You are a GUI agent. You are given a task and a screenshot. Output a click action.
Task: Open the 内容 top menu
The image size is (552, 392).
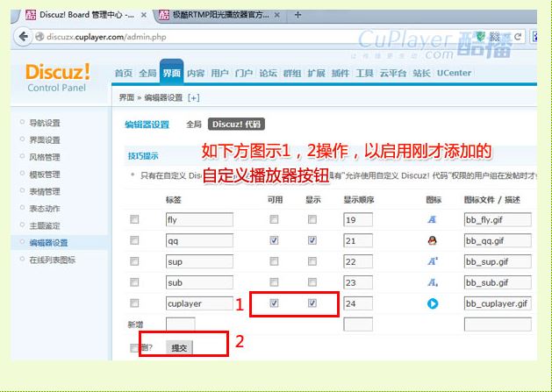tap(196, 73)
